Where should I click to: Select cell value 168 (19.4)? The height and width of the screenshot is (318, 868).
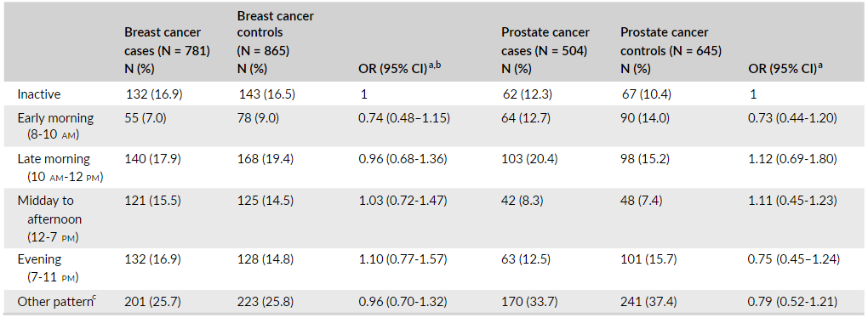pos(266,159)
